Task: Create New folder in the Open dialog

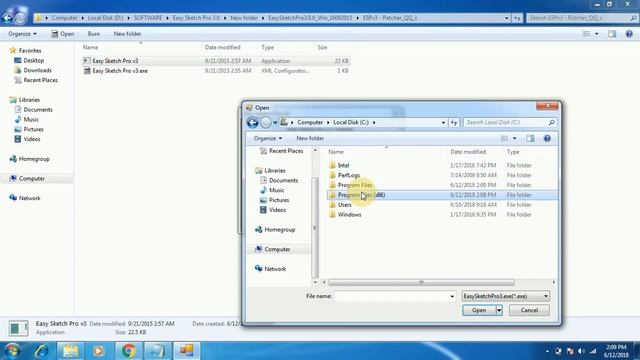Action: point(310,138)
